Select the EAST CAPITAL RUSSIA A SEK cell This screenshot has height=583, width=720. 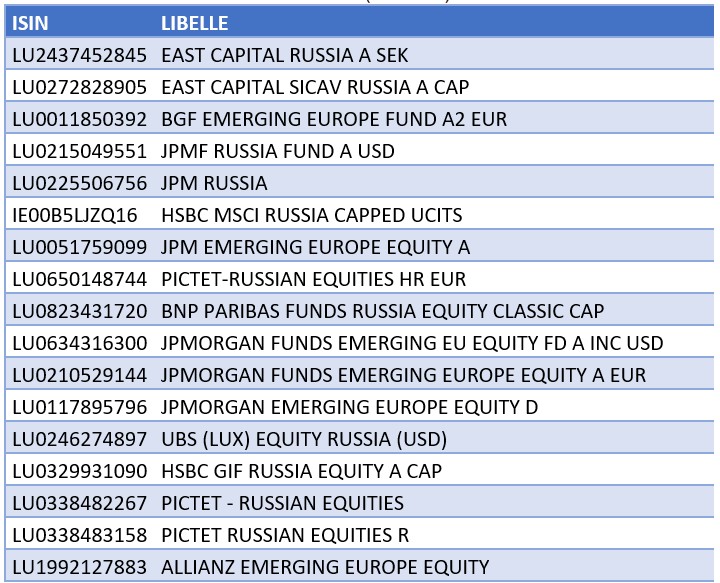(284, 55)
